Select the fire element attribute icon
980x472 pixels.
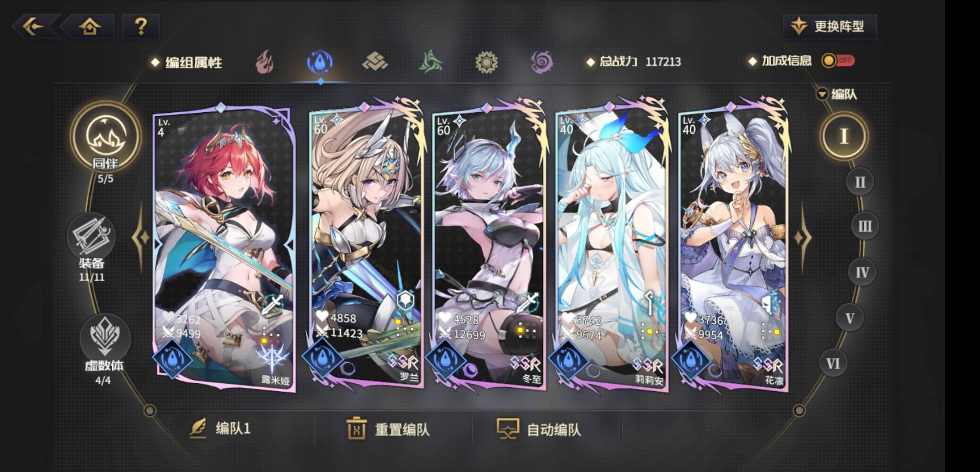pyautogui.click(x=265, y=62)
